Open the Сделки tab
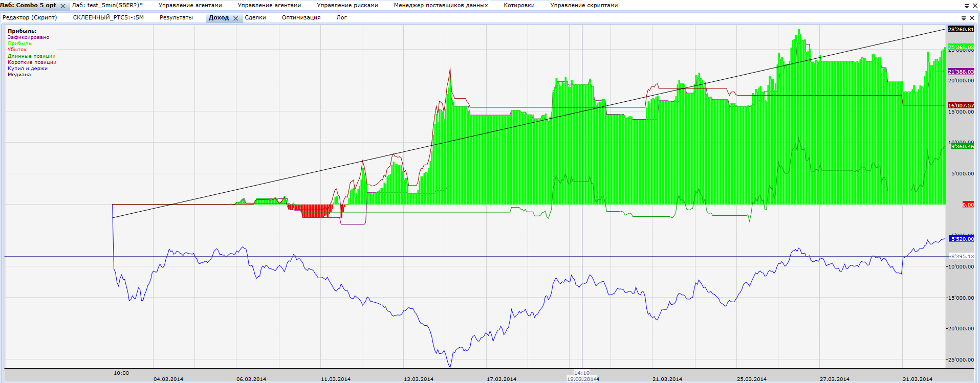Screen dimensions: 980x383 click(255, 17)
